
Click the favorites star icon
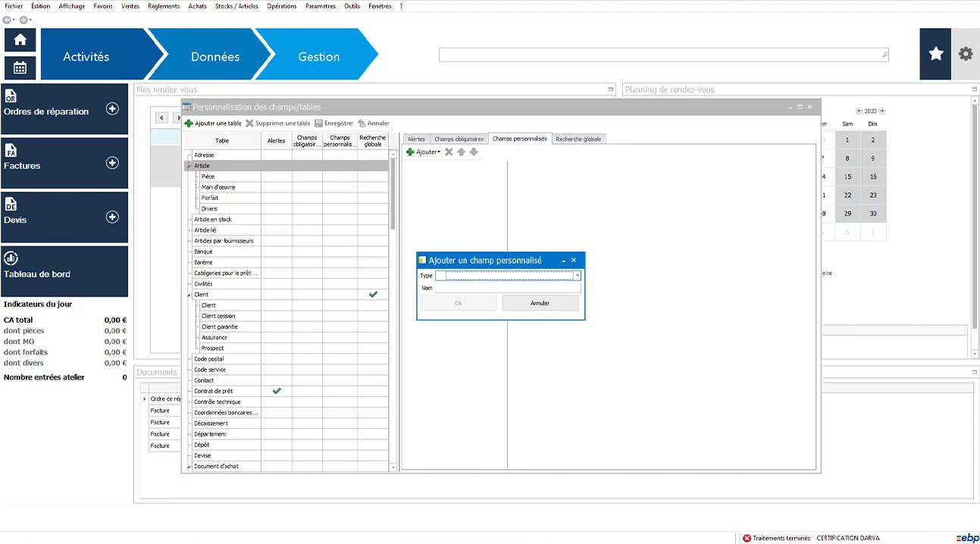coord(935,54)
